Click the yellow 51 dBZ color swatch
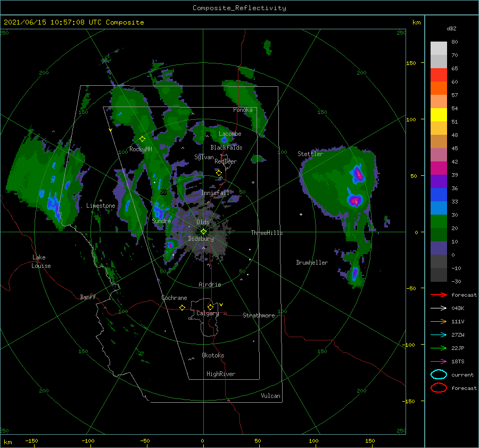 click(x=439, y=115)
